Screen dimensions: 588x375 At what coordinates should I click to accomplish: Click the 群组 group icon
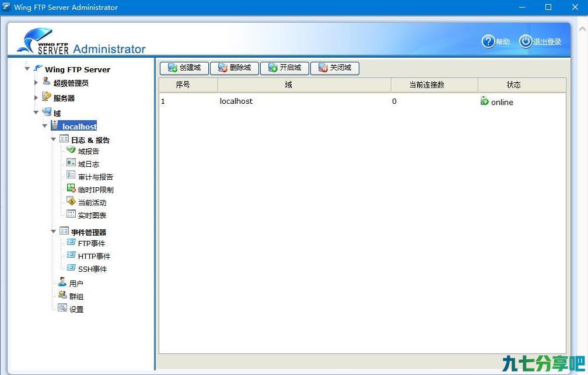62,295
